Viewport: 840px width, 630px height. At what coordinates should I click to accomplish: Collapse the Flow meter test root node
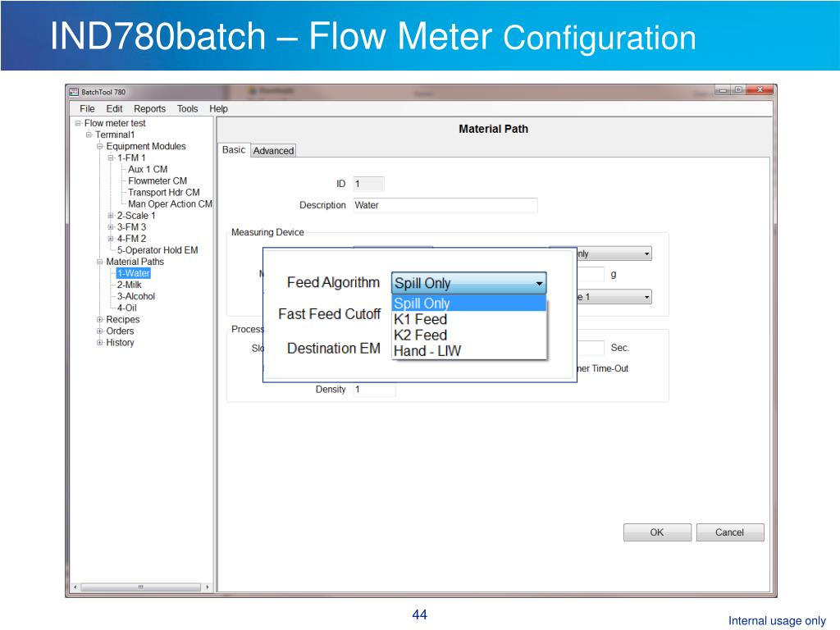coord(78,123)
